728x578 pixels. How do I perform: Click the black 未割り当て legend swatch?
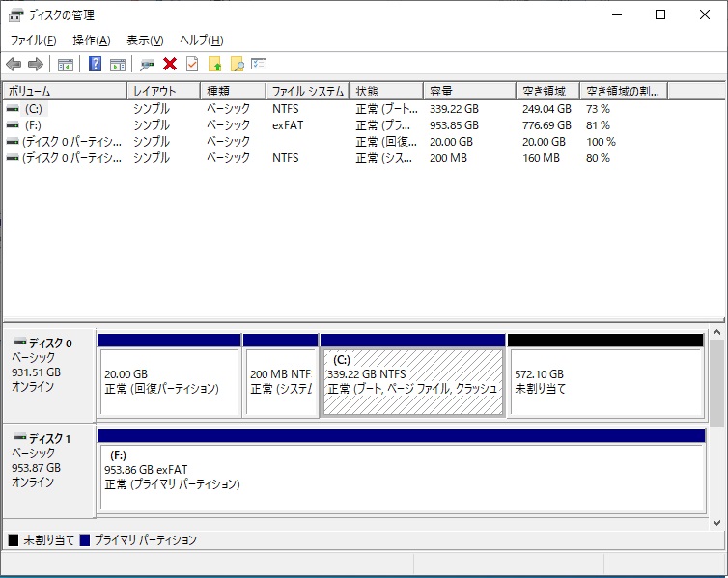click(14, 540)
